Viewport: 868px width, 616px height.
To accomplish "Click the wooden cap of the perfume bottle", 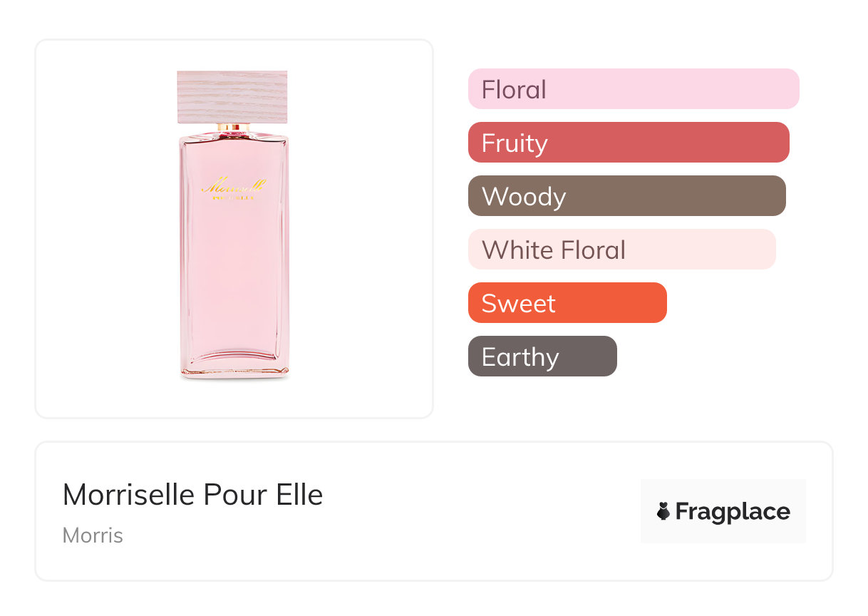I will pyautogui.click(x=232, y=97).
